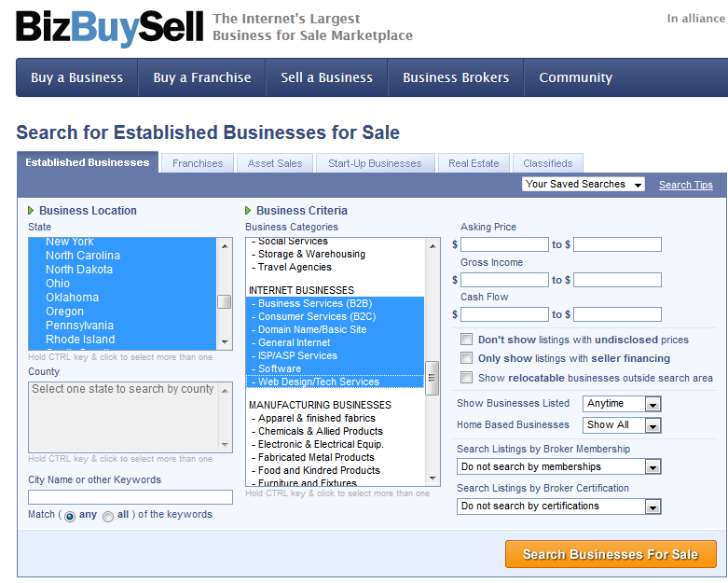Open the Show Businesses Listed Anytime dropdown
Viewport: 728px width, 583px height.
tap(622, 404)
